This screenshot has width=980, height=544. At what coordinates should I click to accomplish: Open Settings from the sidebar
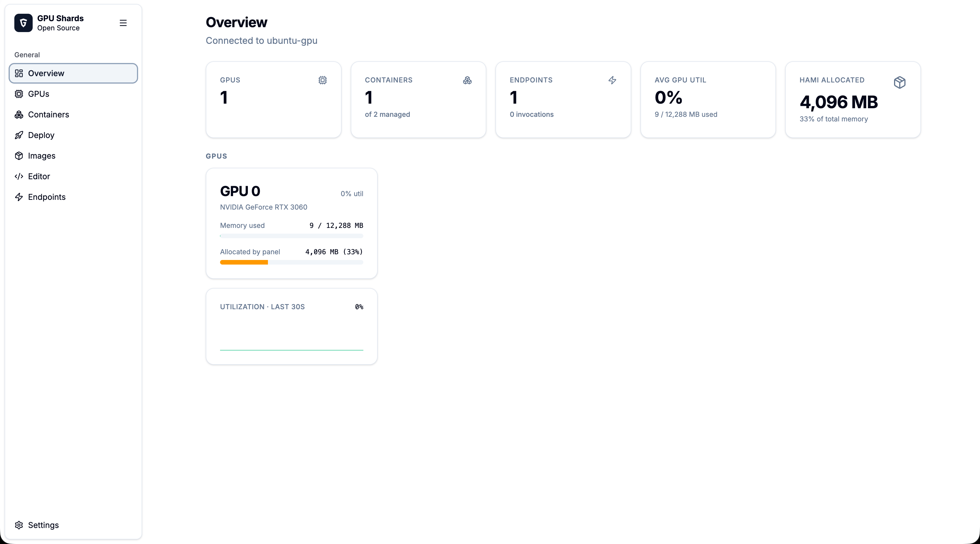(73, 525)
